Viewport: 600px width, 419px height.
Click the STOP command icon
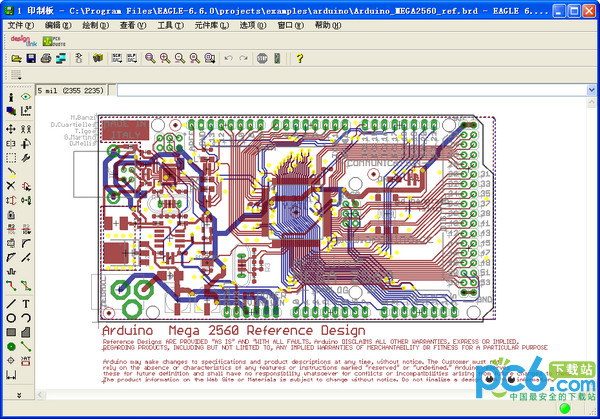pyautogui.click(x=262, y=59)
